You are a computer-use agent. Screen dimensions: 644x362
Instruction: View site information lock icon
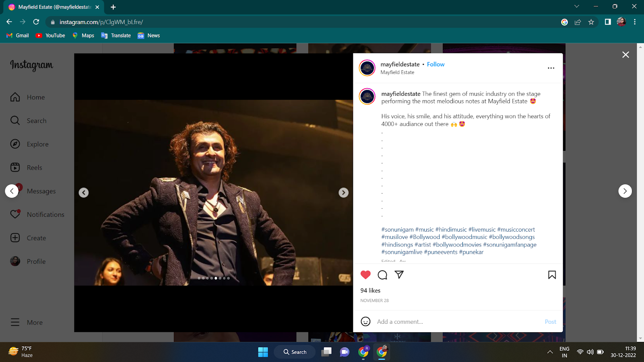pos(53,22)
